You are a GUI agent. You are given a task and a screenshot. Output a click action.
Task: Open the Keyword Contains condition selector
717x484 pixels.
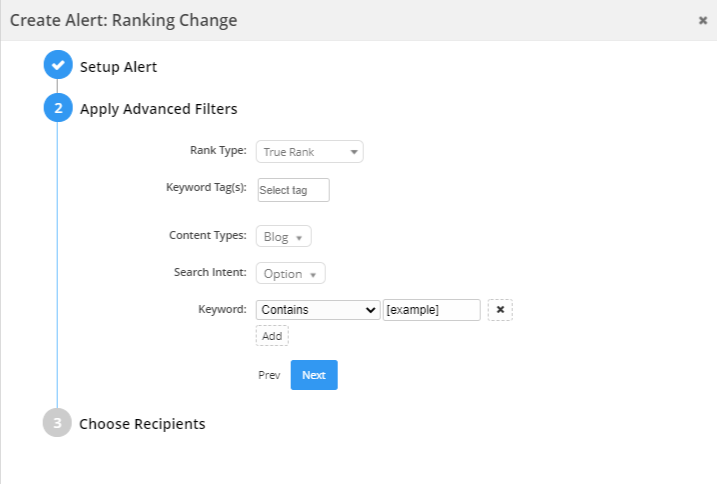point(318,310)
